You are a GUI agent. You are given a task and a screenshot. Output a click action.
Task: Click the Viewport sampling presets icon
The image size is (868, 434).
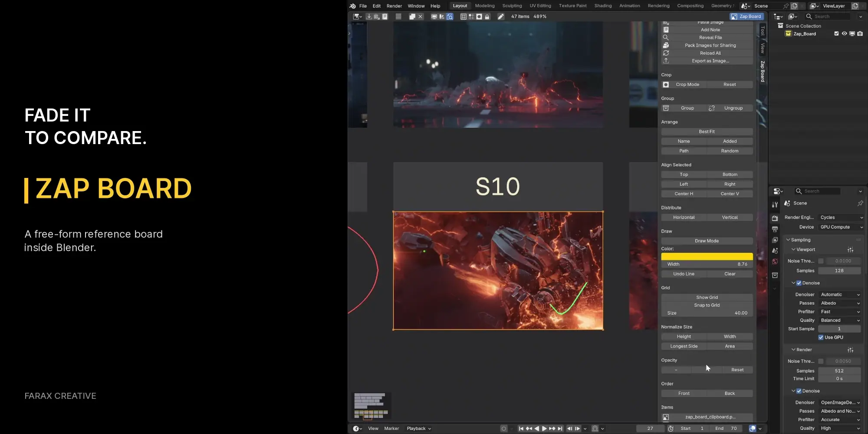(x=850, y=250)
